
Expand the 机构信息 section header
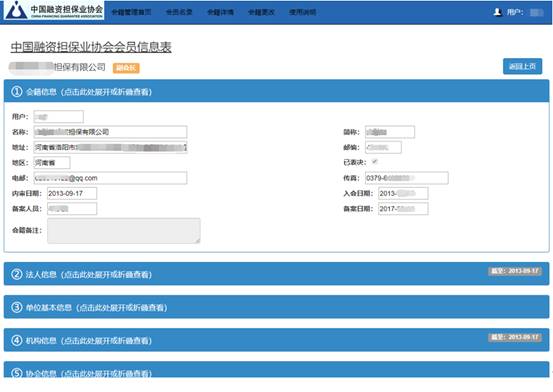tap(276, 340)
